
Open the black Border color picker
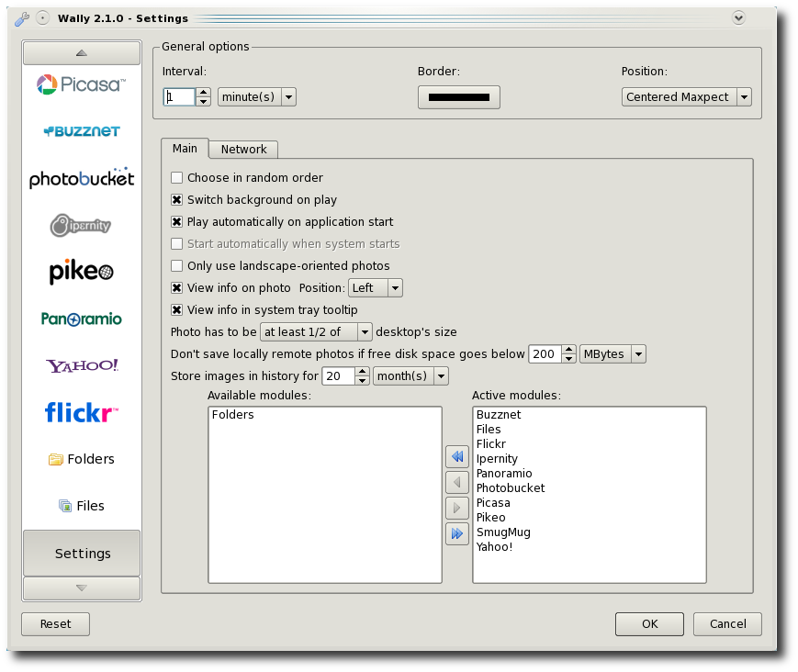tap(458, 97)
